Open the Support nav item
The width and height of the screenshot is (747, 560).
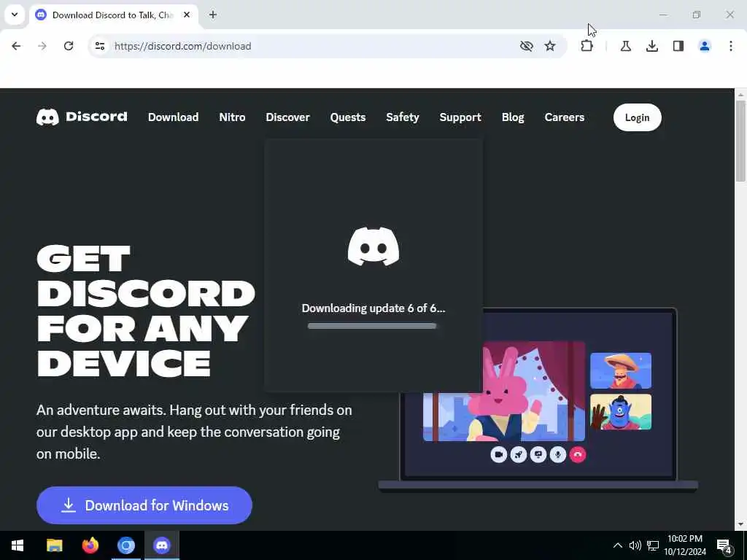(460, 117)
